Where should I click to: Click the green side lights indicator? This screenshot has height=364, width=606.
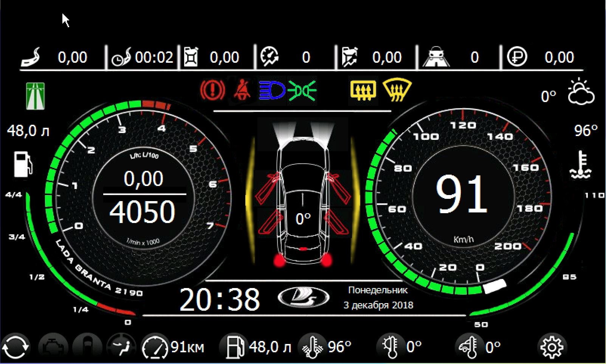click(302, 91)
